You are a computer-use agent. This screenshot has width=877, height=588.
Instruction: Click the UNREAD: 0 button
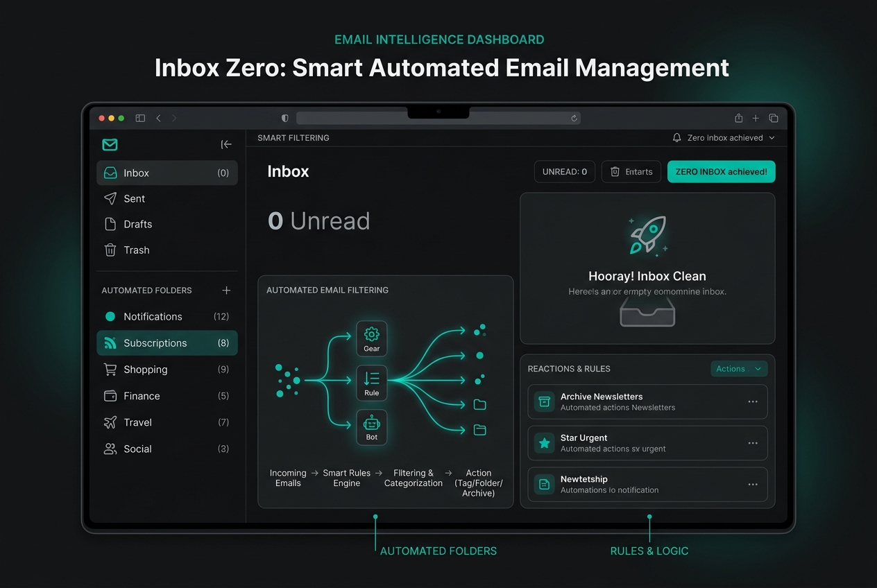click(565, 172)
